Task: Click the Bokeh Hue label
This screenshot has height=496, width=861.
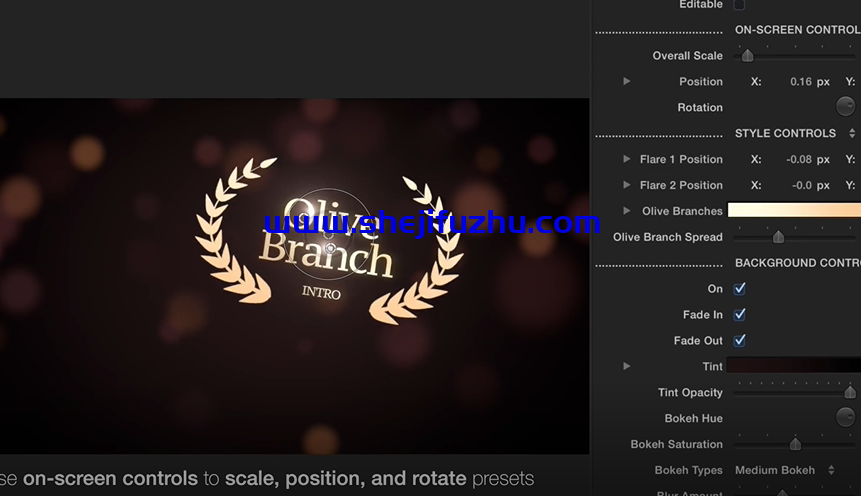Action: [694, 418]
